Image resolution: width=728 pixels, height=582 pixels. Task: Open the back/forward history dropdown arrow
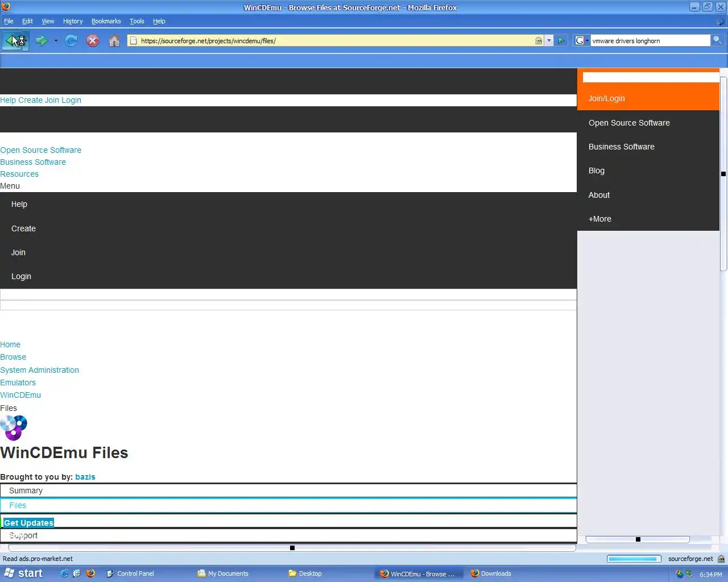click(x=56, y=41)
